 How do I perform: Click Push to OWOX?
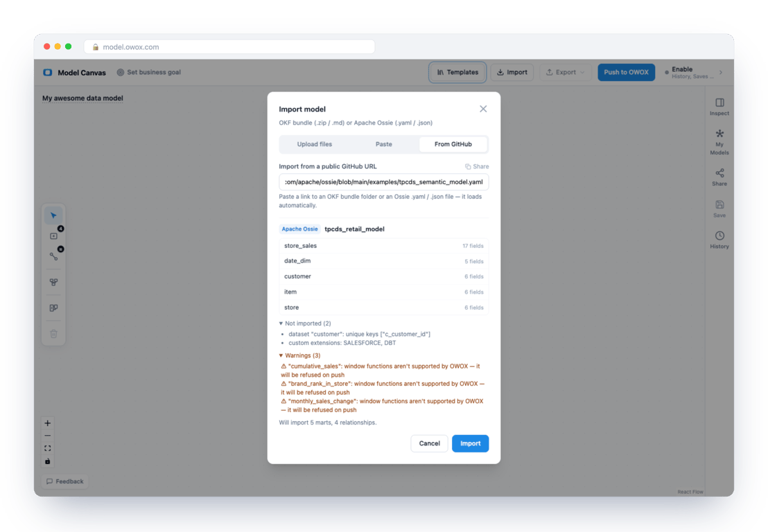coord(626,72)
